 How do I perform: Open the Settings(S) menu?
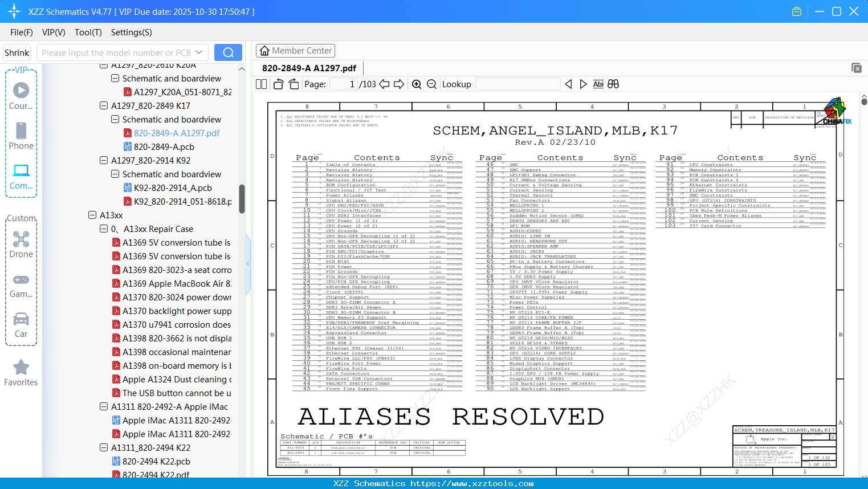pos(131,32)
